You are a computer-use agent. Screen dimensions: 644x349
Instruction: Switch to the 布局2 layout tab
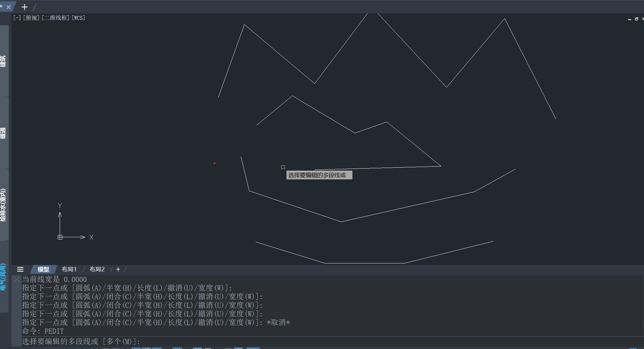[97, 269]
